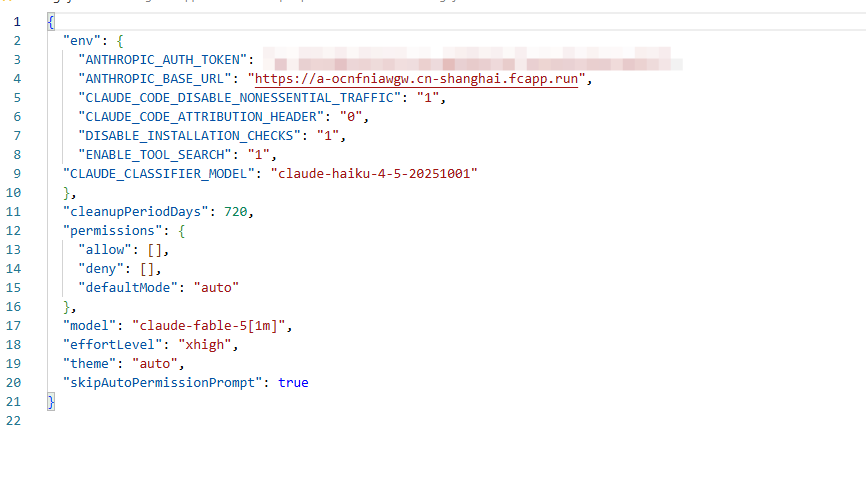Viewport: 866px width, 483px height.
Task: Click the "cleanupPeriodDays" key
Action: [x=135, y=212]
